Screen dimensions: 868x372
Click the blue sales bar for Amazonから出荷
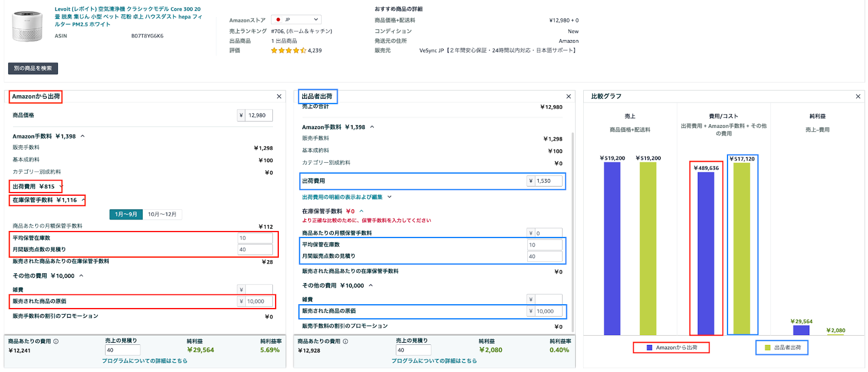coord(612,248)
